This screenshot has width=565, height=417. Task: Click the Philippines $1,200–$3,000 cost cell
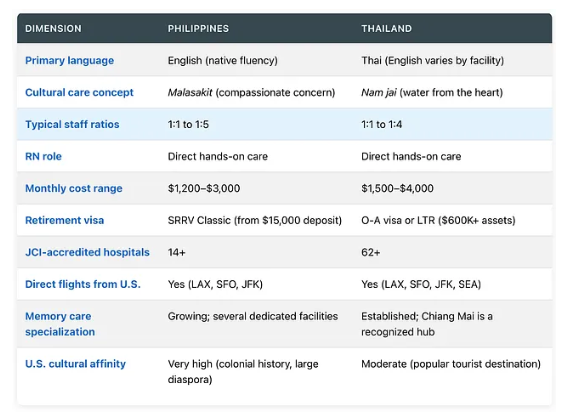[x=204, y=188]
